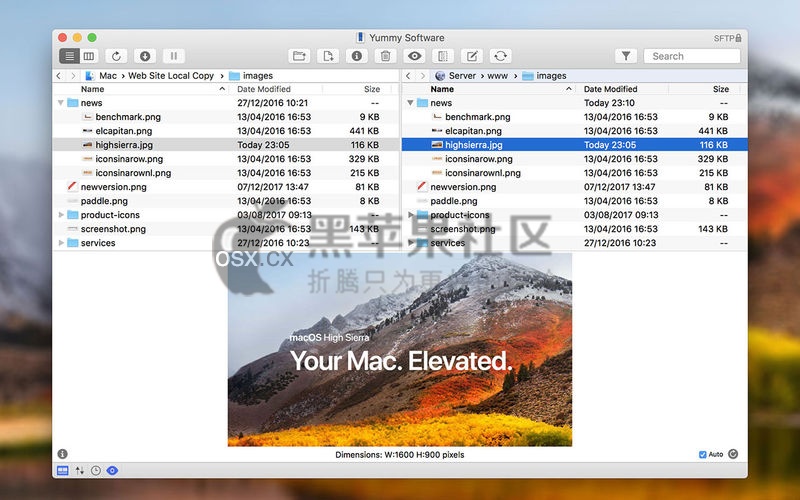Image resolution: width=800 pixels, height=500 pixels.
Task: Click the filter funnel icon
Action: pos(626,56)
